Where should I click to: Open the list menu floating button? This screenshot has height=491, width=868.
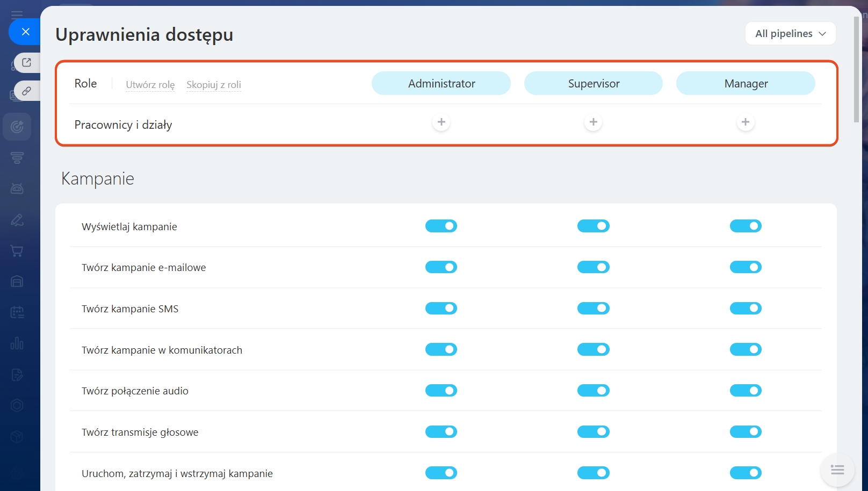(x=837, y=470)
